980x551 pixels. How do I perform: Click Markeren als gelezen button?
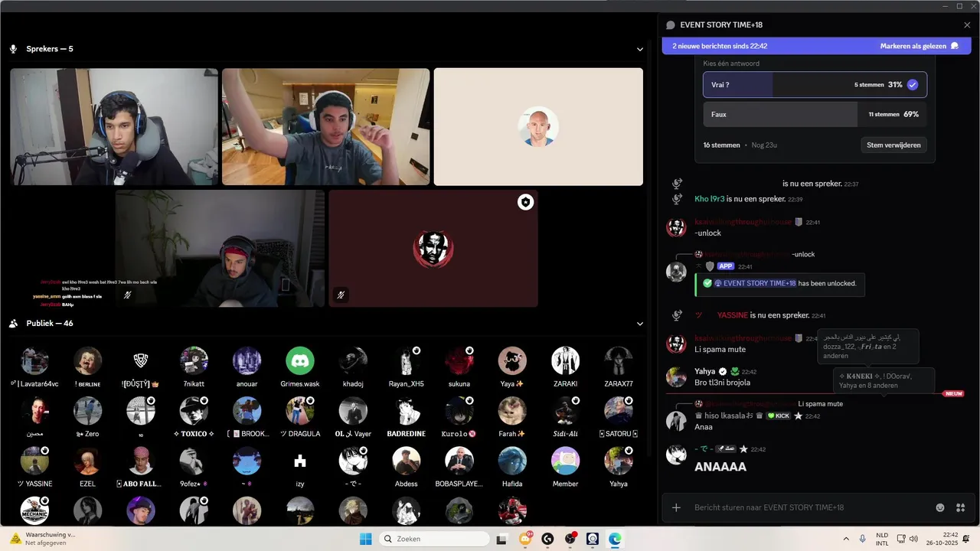(x=919, y=46)
